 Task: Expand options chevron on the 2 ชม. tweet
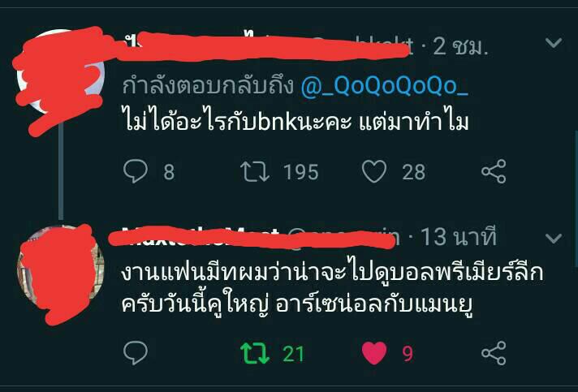(x=554, y=43)
